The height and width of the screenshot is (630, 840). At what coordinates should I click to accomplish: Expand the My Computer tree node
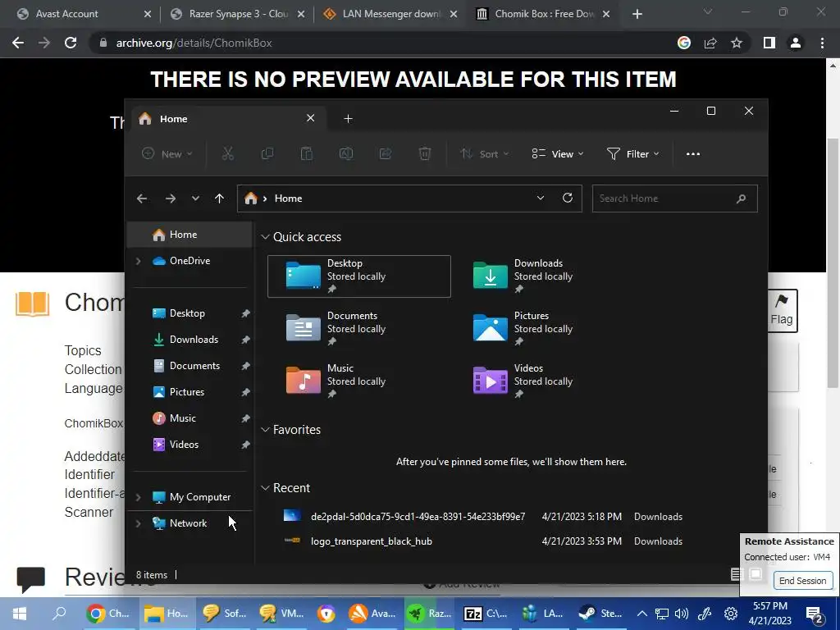(138, 497)
